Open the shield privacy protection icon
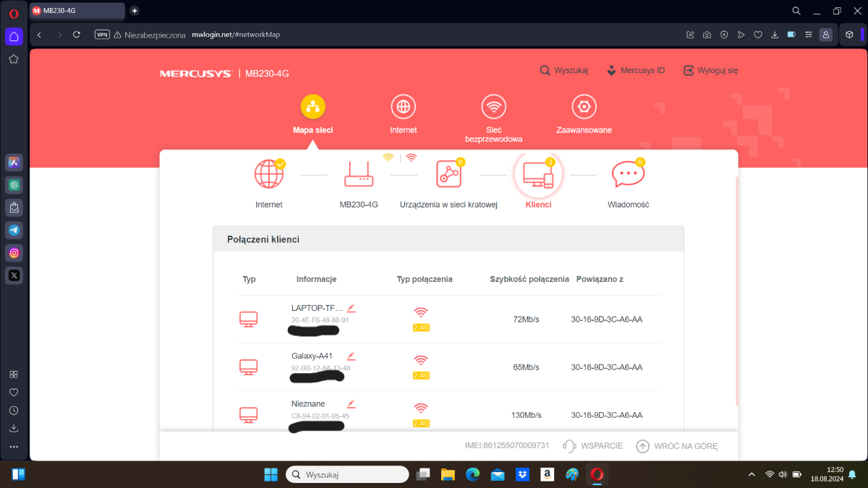868x488 pixels. coord(724,35)
